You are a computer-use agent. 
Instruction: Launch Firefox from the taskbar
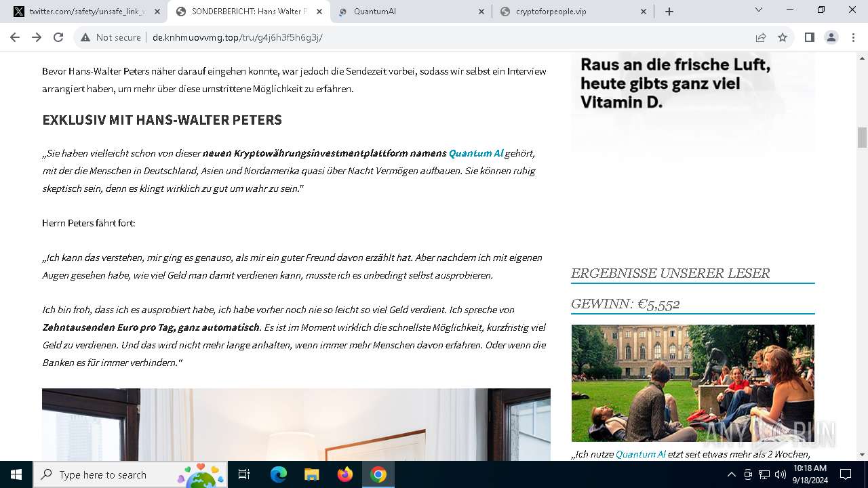pos(345,474)
